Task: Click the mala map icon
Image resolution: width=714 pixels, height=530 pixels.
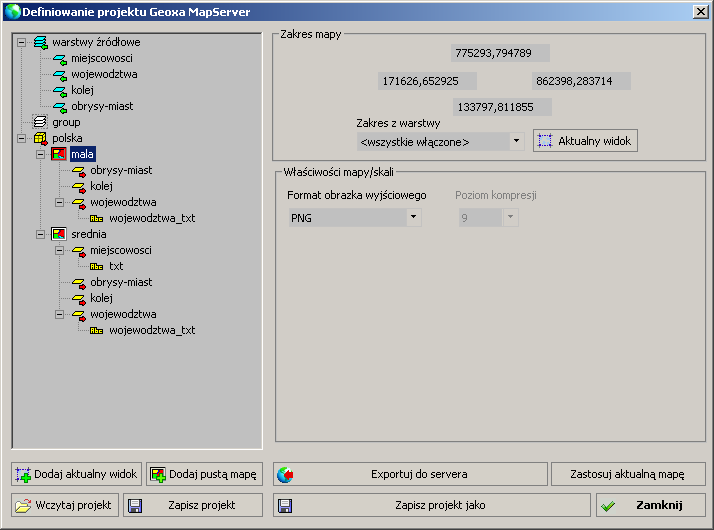Action: 59,154
